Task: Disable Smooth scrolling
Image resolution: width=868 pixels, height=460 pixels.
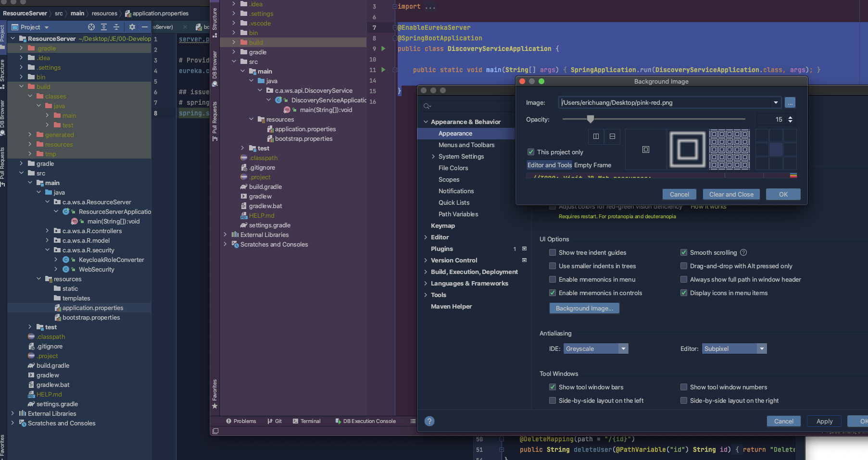Action: tap(683, 252)
